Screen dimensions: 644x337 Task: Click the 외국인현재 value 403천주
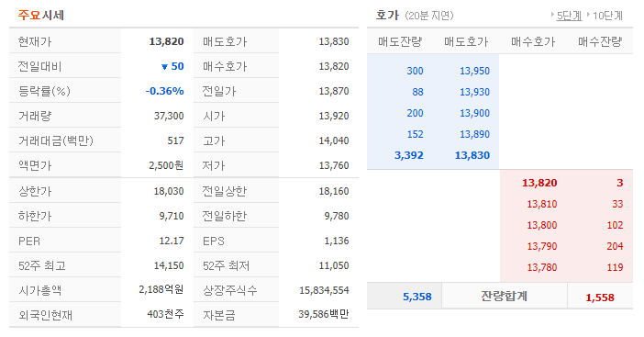(165, 314)
